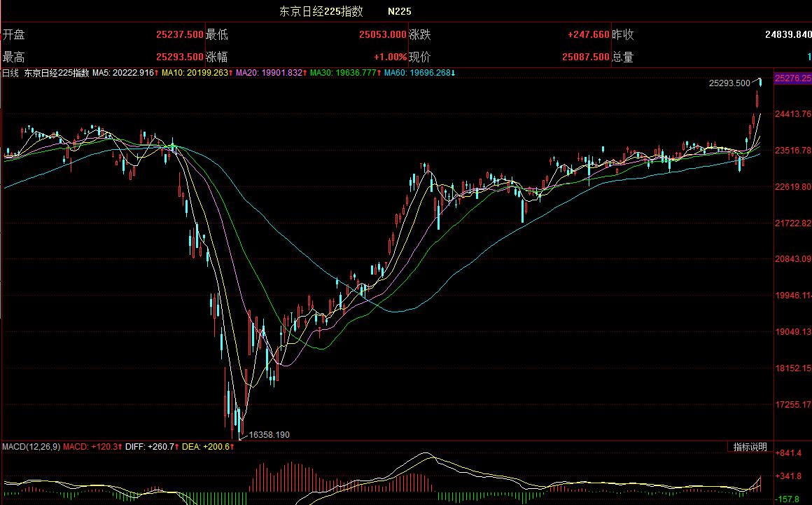
Task: Click the 最高 value 25293.500 in header
Action: (x=180, y=57)
